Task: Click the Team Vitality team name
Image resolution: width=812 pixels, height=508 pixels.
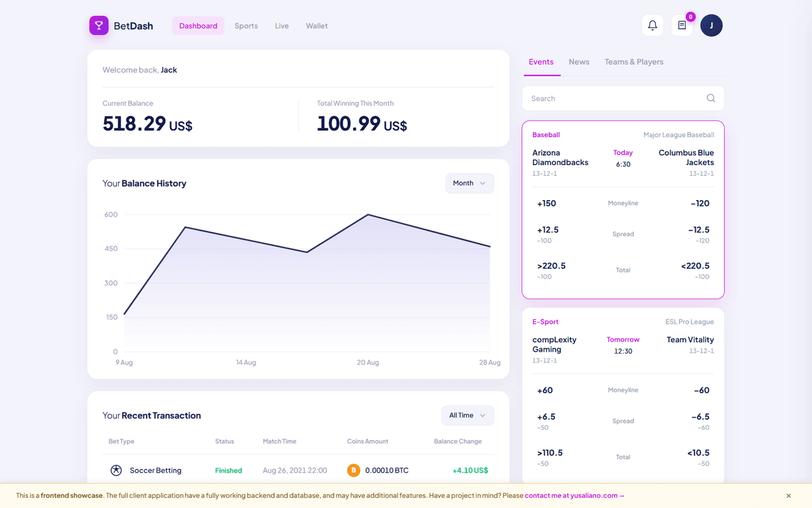Action: pos(690,340)
